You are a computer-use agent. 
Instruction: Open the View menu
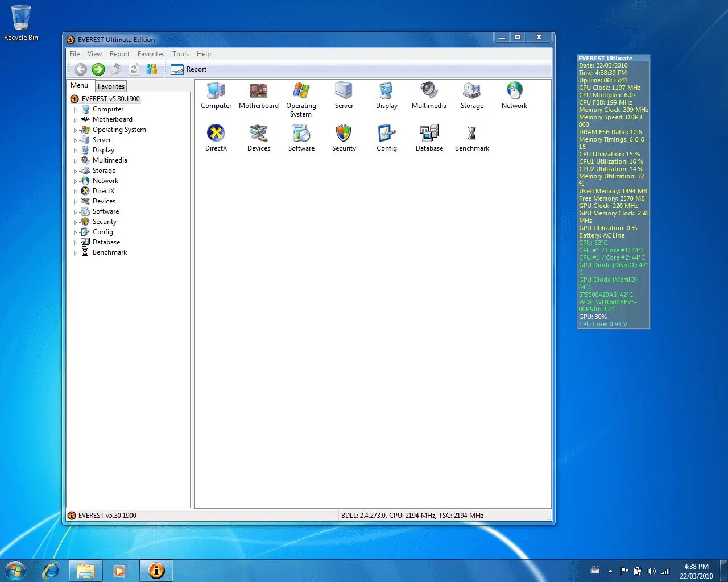(94, 54)
